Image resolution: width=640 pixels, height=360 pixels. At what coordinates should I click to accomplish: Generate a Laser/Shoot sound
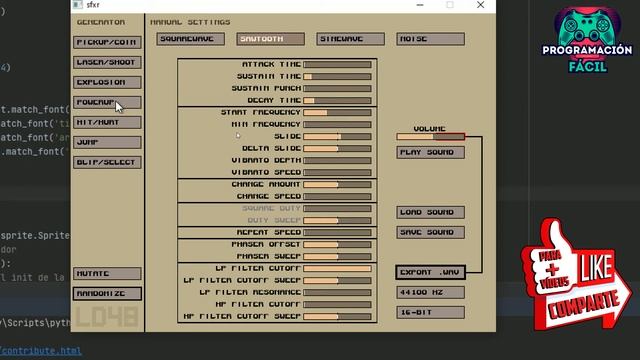coord(107,62)
